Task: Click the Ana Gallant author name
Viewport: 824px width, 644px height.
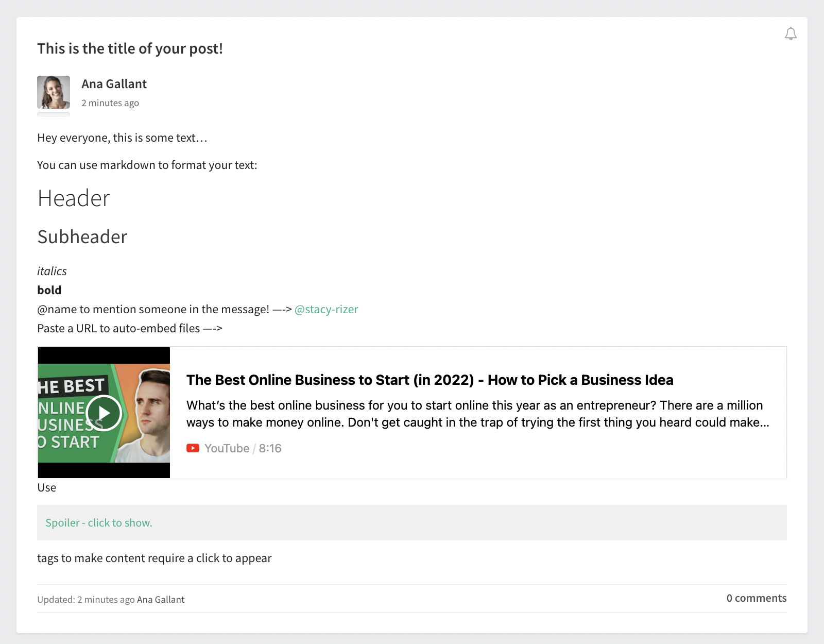Action: click(x=114, y=84)
